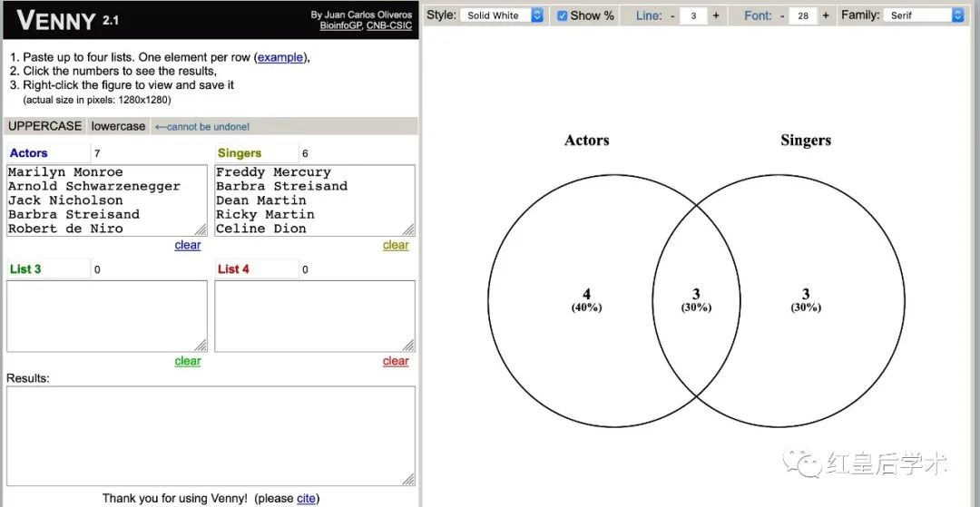Select the Robert de Niro row
The width and height of the screenshot is (980, 507).
click(65, 229)
